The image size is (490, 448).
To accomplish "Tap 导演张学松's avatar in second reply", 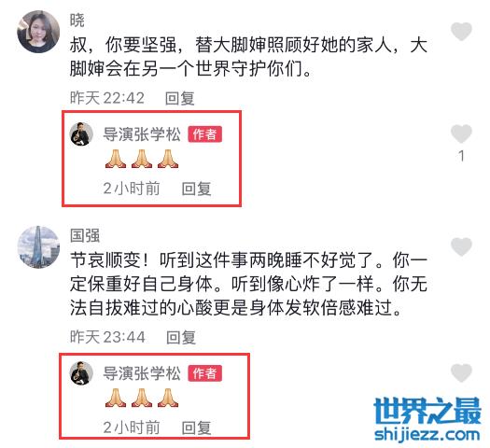I will pos(81,373).
